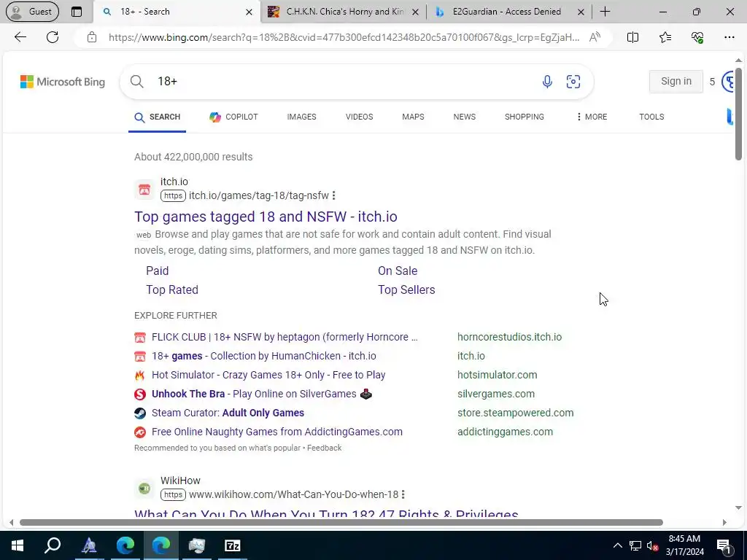Activate Read aloud icon in address bar
The width and height of the screenshot is (747, 560).
coord(595,37)
